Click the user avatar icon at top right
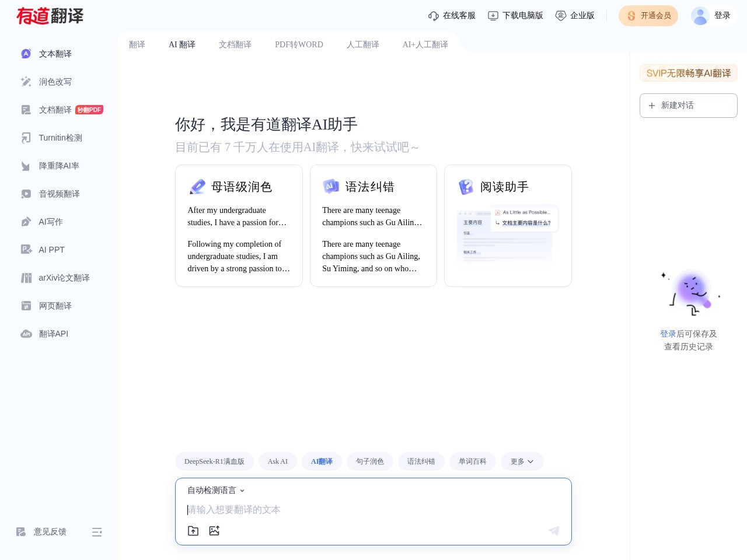Screen dimensions: 747x560 point(700,16)
